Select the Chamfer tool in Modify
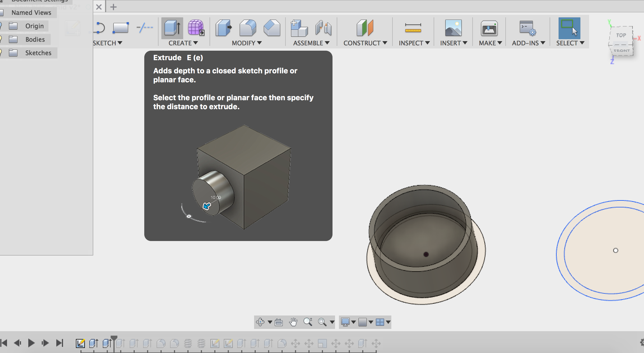Image resolution: width=644 pixels, height=353 pixels. click(x=272, y=28)
